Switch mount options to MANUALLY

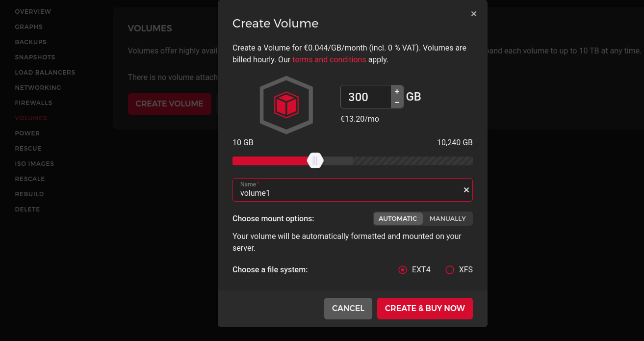(x=447, y=218)
